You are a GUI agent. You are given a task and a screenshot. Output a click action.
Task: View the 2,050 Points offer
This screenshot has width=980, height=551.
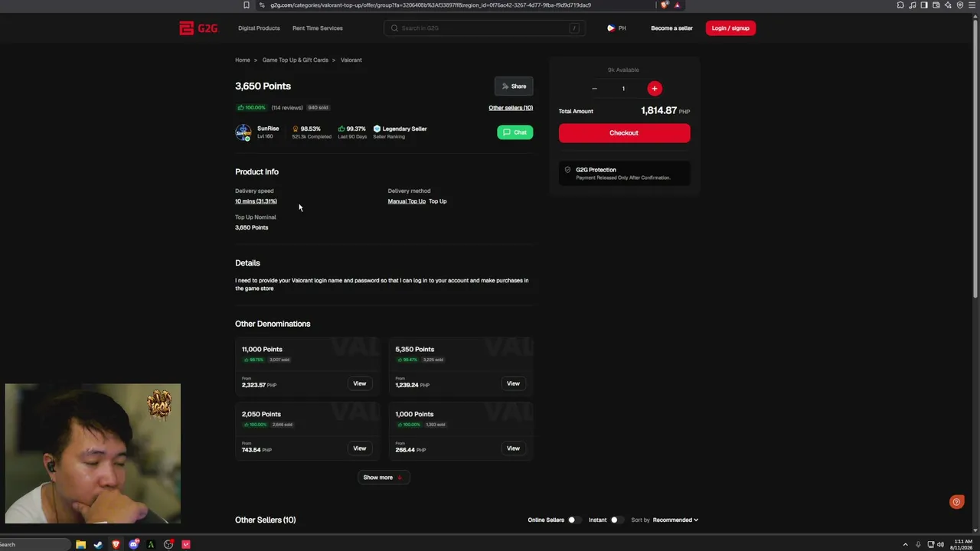tap(360, 448)
